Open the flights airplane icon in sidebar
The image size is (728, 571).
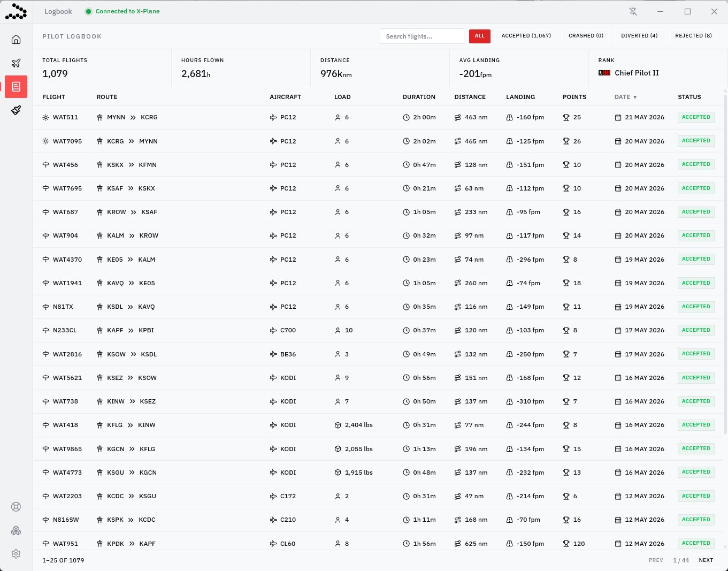(x=16, y=63)
